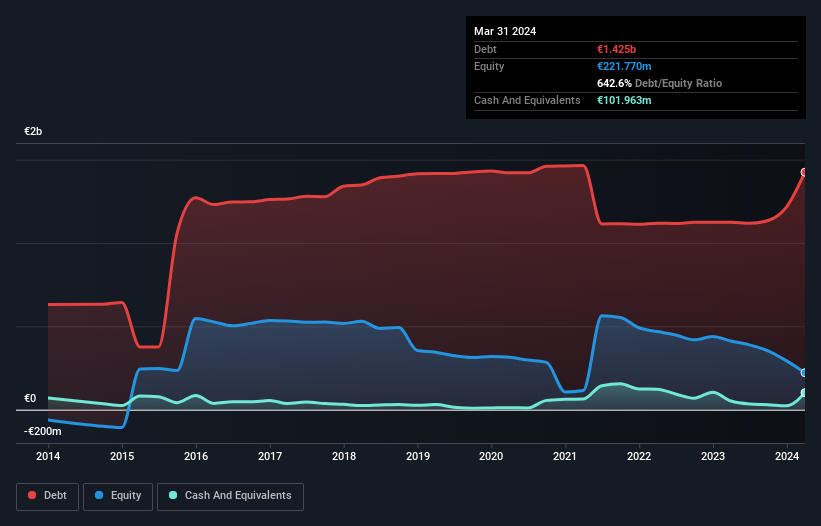Viewport: 821px width, 526px height.
Task: Click the Mar 31 2024 tooltip date
Action: tap(505, 31)
